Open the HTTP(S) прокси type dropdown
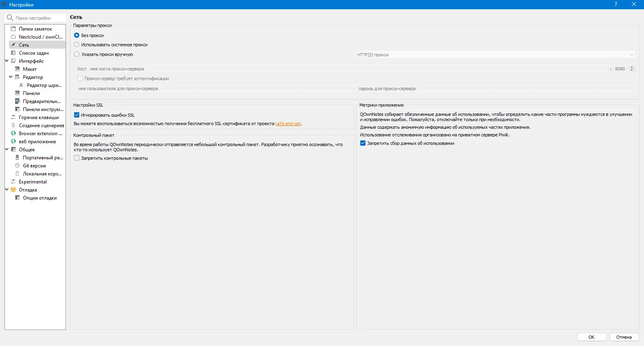The height and width of the screenshot is (346, 644). click(495, 55)
